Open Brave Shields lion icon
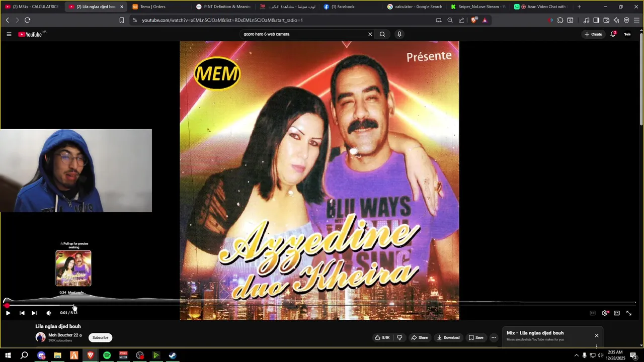 pos(473,20)
